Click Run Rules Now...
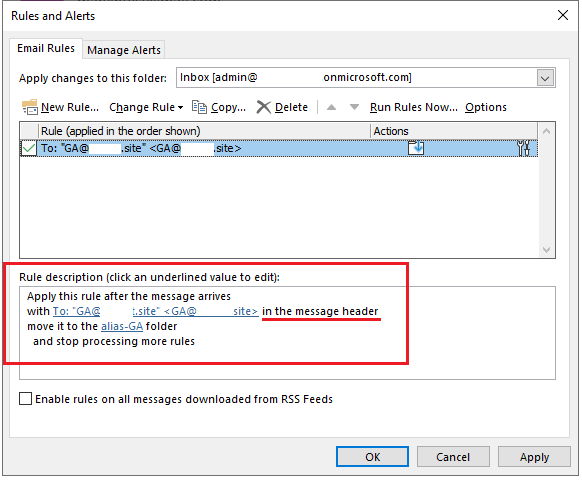The image size is (582, 481). (x=413, y=107)
